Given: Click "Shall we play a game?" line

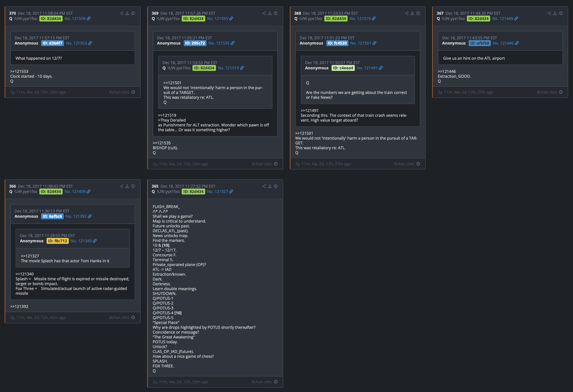Looking at the screenshot, I should pyautogui.click(x=173, y=216).
